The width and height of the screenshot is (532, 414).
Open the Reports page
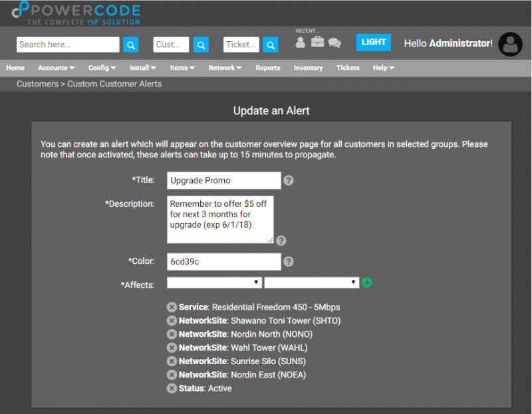pos(268,67)
